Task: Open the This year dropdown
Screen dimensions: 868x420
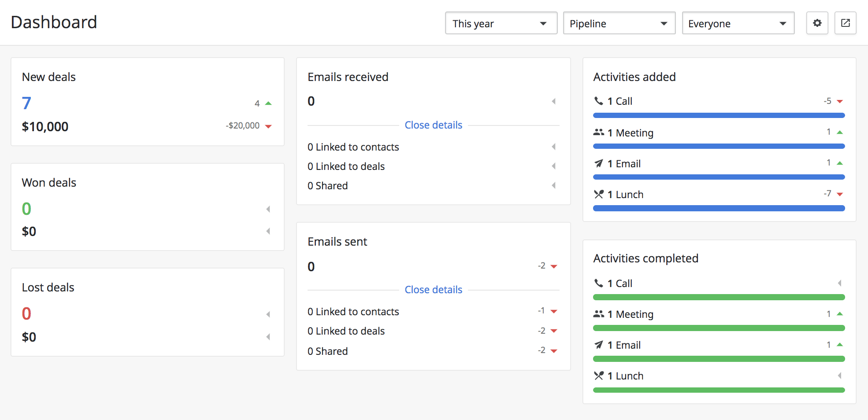Action: click(x=501, y=23)
